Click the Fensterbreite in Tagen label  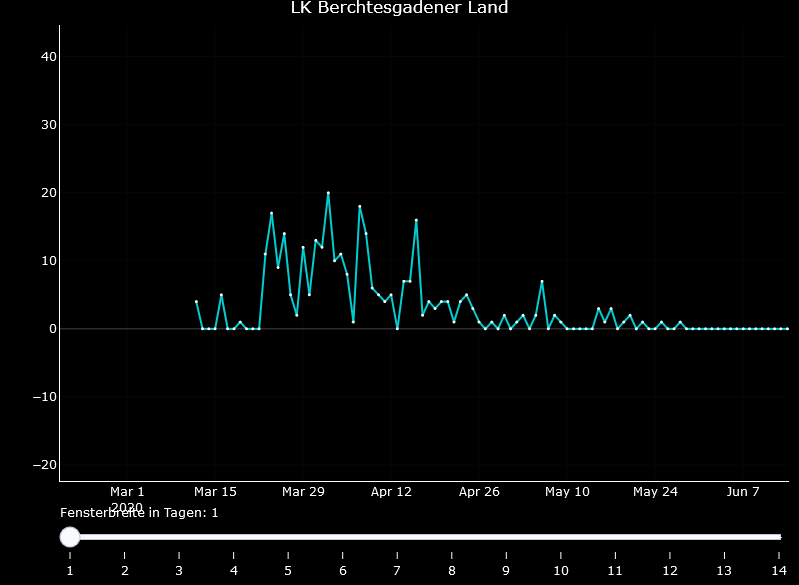[139, 512]
